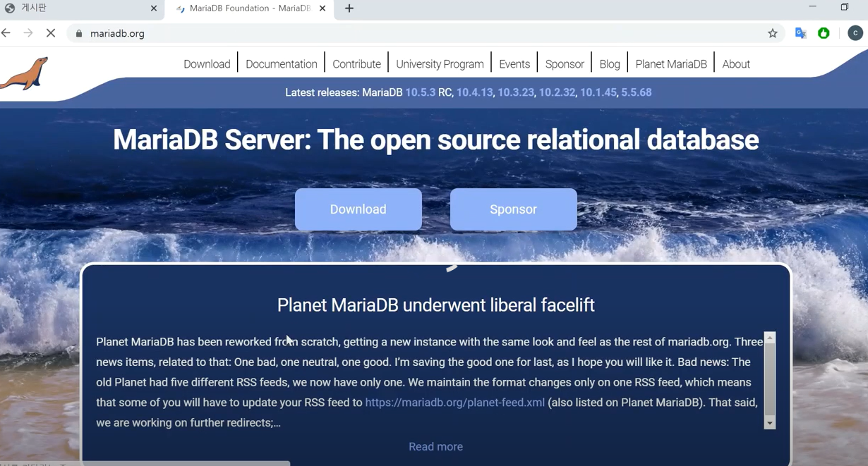Stop page loading with the X button
Image resolution: width=868 pixels, height=466 pixels.
pyautogui.click(x=51, y=33)
